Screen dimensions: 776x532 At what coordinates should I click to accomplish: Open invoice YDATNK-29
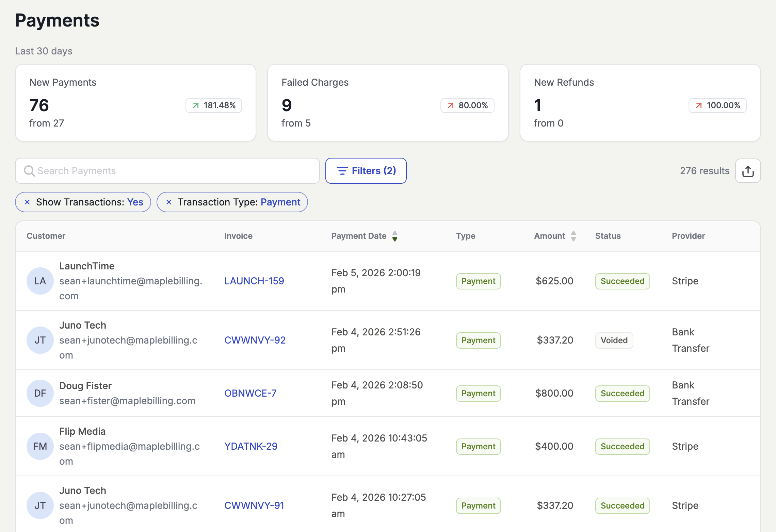click(x=251, y=446)
